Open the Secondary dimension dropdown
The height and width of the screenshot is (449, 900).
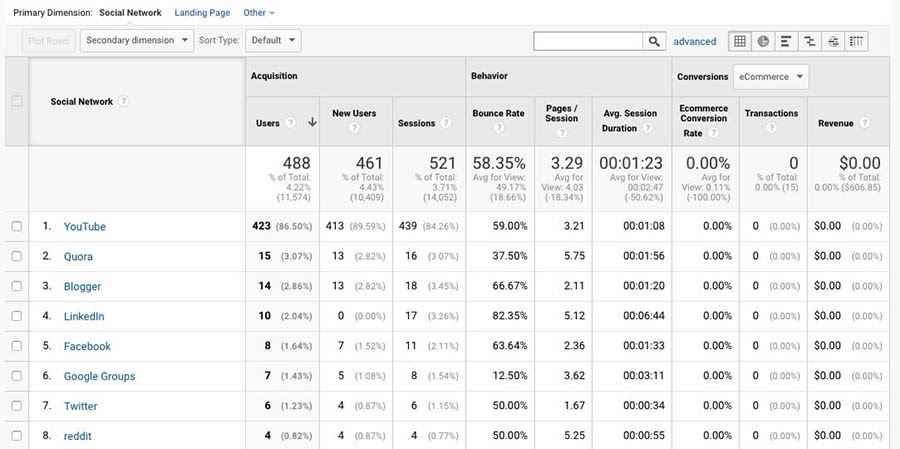(137, 41)
